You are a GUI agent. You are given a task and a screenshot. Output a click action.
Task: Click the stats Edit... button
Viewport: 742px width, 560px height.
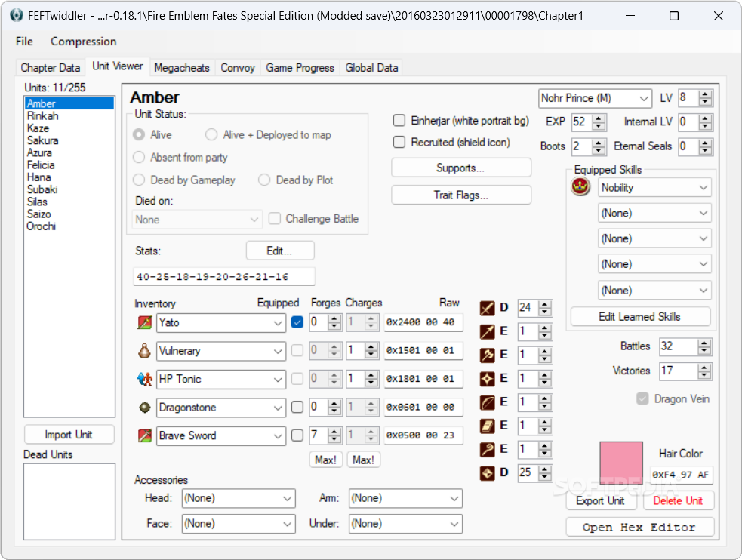point(280,251)
